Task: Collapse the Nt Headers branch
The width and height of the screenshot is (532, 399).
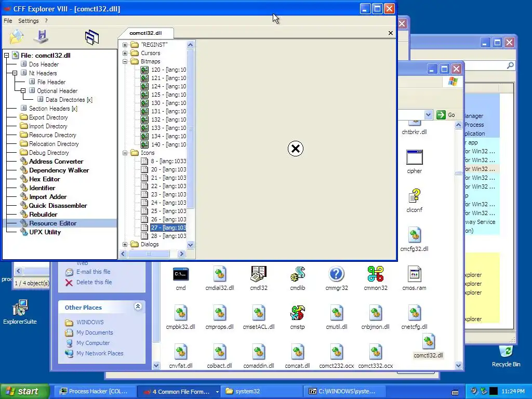Action: (15, 73)
